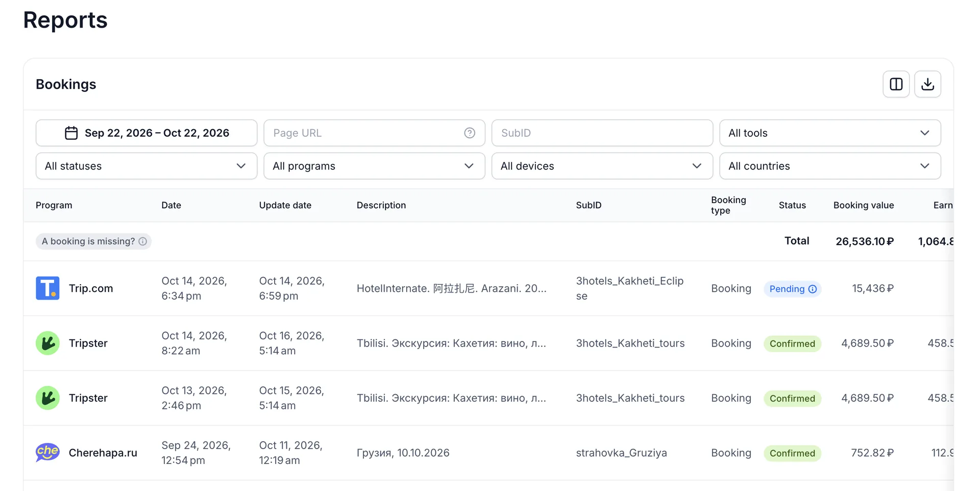Open the All statuses dropdown
Viewport: 980px width, 491px height.
[x=146, y=166]
